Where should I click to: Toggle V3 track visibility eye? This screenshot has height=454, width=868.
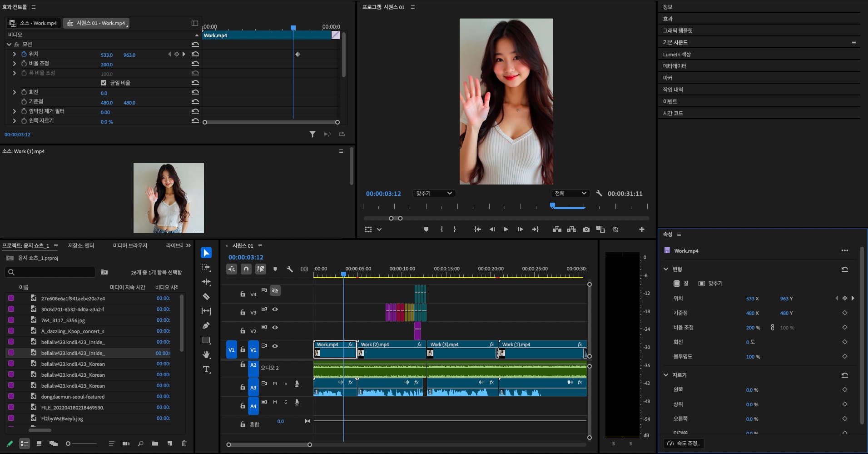275,309
